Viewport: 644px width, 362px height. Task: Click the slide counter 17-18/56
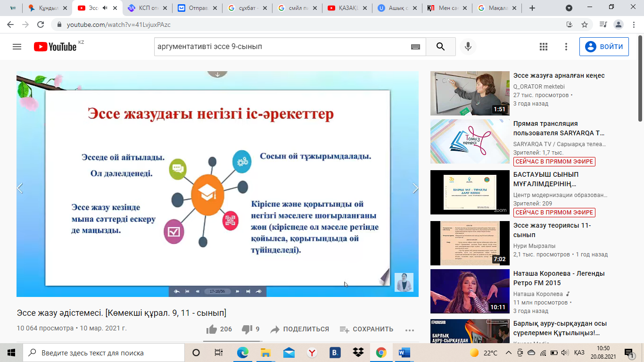click(x=217, y=291)
